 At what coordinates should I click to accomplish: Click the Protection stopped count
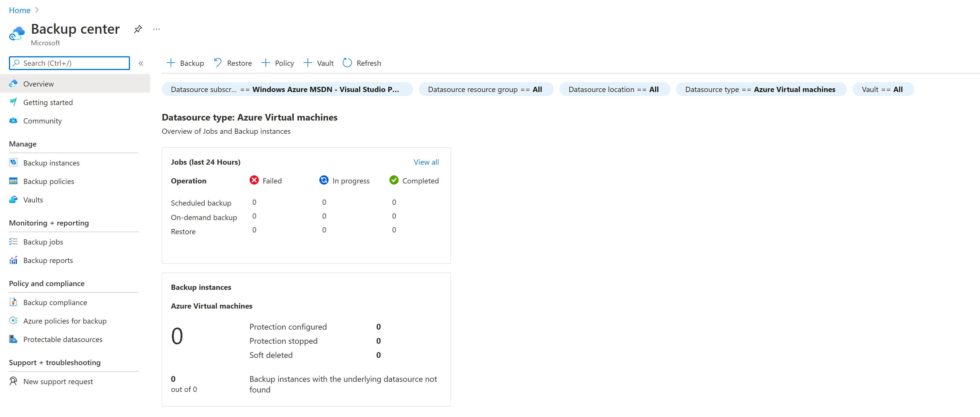tap(378, 341)
